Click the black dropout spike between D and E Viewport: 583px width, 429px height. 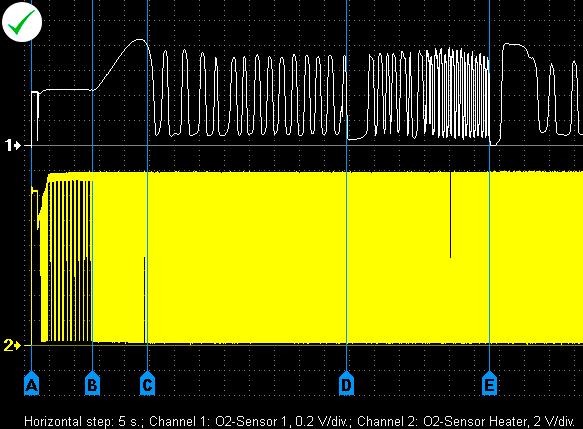(450, 214)
